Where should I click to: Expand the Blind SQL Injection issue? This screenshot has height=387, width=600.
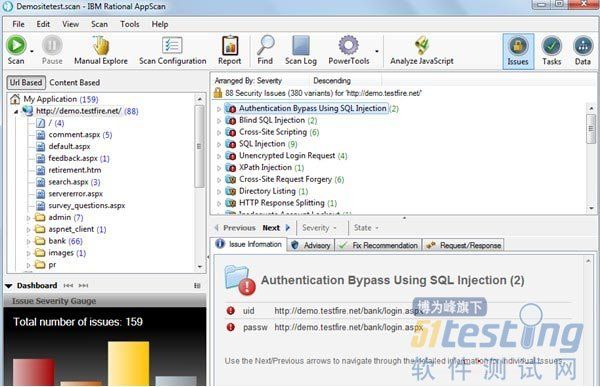point(219,121)
